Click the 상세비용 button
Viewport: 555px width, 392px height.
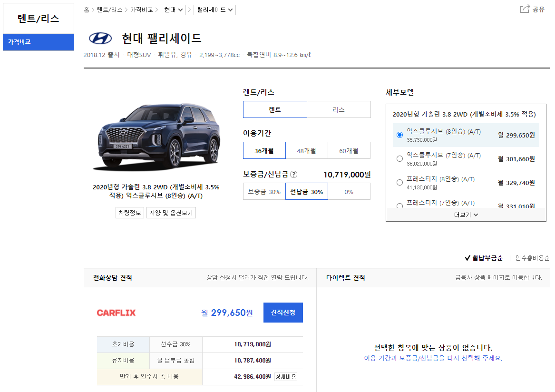[x=286, y=376]
